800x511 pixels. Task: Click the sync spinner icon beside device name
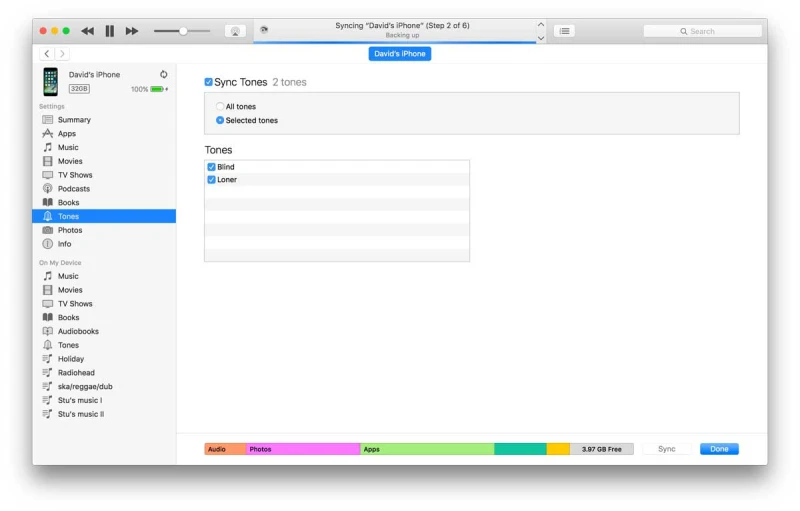[x=164, y=74]
